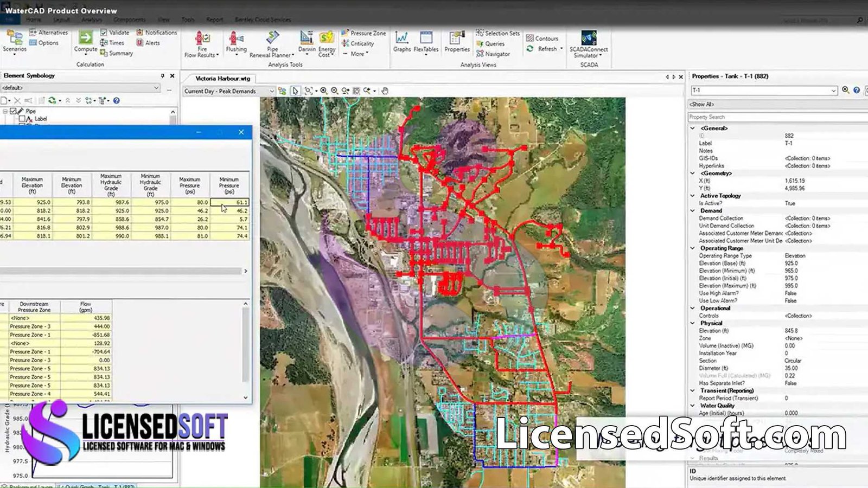Open the Tools ribbon tab

[188, 20]
